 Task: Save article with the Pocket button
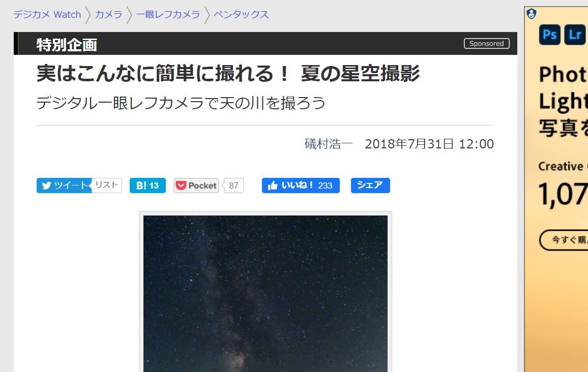coord(196,185)
